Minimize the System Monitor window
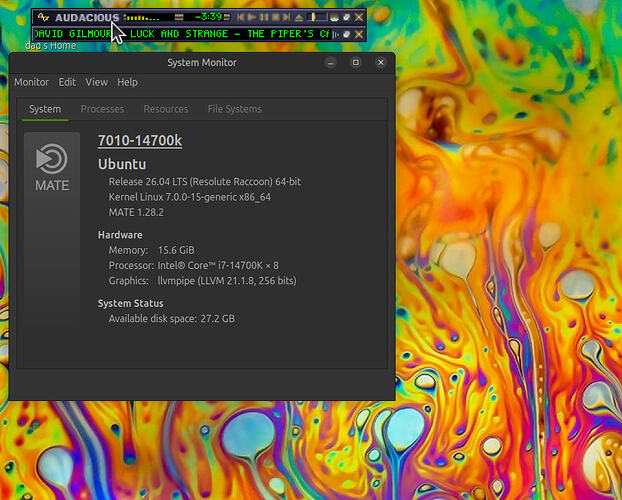The height and width of the screenshot is (500, 622). tap(331, 62)
